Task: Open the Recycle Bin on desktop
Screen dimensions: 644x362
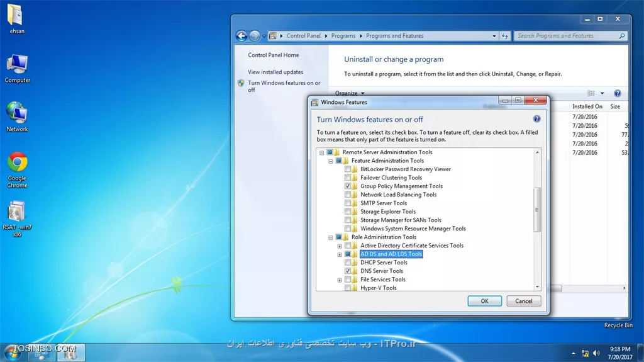Action: (x=618, y=325)
